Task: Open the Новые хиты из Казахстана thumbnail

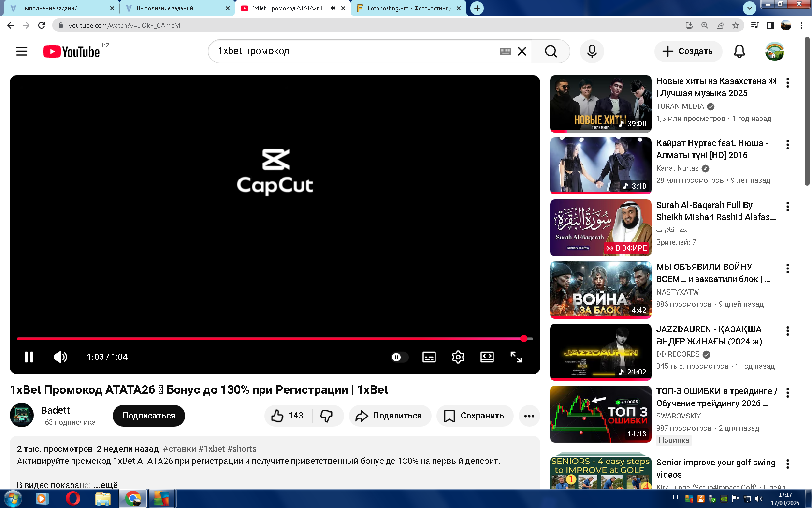Action: point(601,104)
